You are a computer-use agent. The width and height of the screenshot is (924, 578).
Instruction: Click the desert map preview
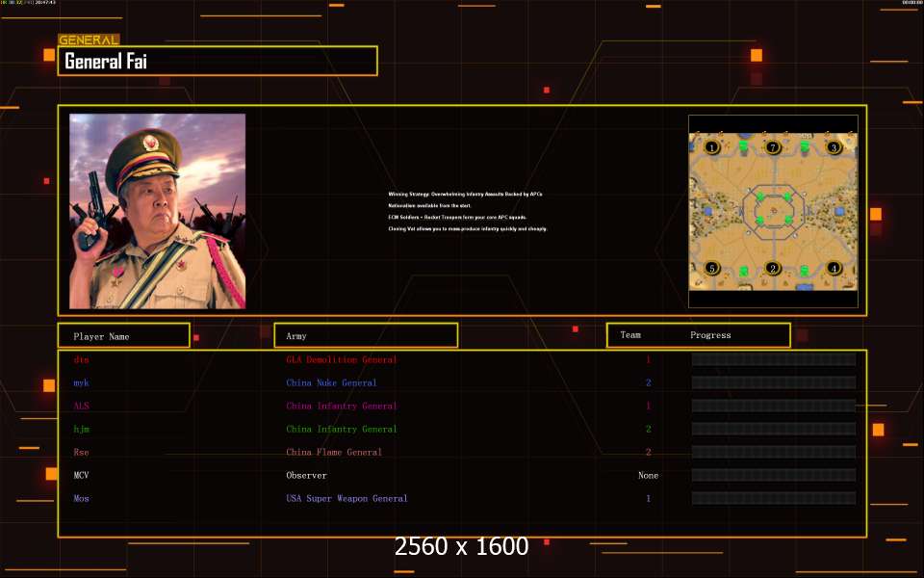(x=773, y=211)
